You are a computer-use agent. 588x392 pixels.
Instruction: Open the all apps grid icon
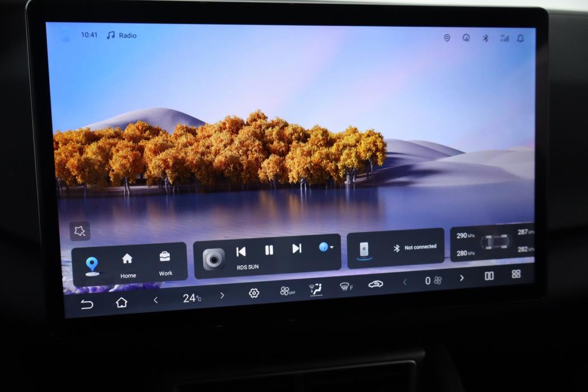pyautogui.click(x=516, y=274)
